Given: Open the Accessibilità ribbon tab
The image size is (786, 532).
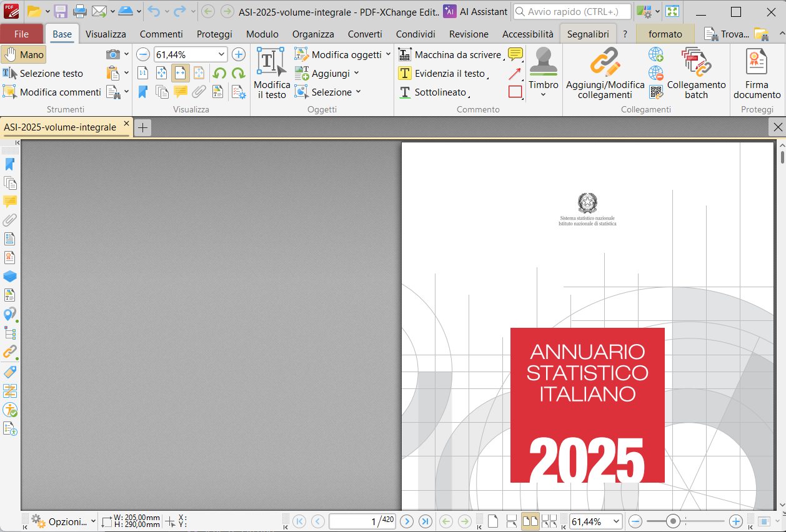Looking at the screenshot, I should point(527,34).
